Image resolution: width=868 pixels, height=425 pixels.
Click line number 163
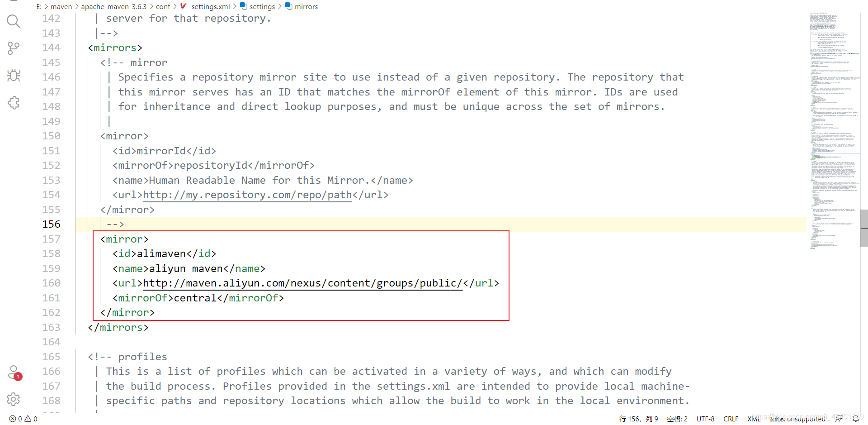pyautogui.click(x=51, y=328)
